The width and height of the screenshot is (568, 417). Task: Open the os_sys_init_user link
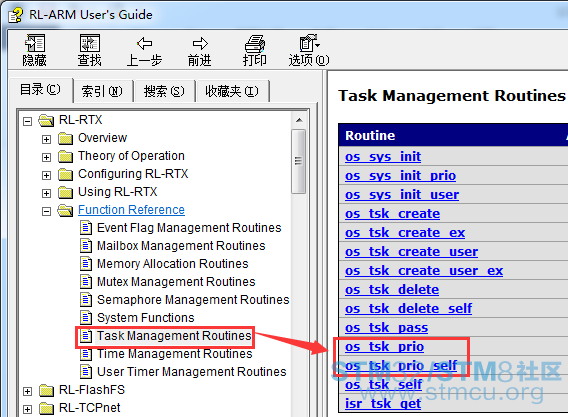click(402, 195)
